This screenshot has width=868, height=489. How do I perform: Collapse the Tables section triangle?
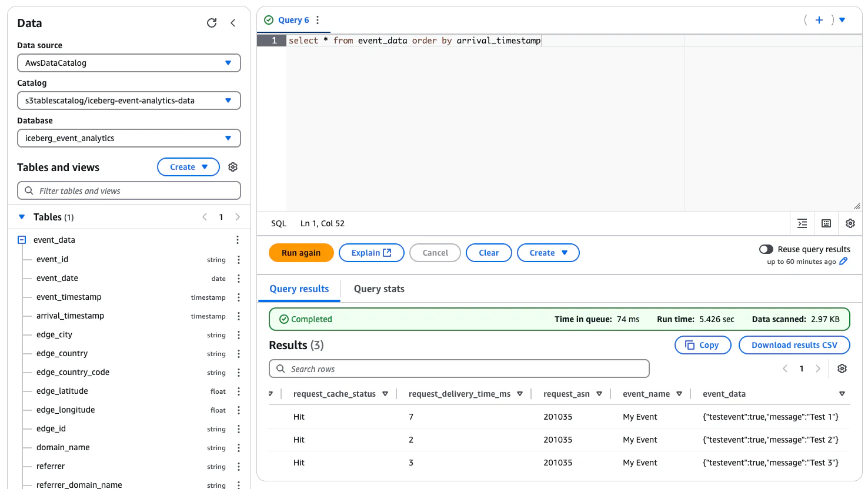pyautogui.click(x=22, y=217)
